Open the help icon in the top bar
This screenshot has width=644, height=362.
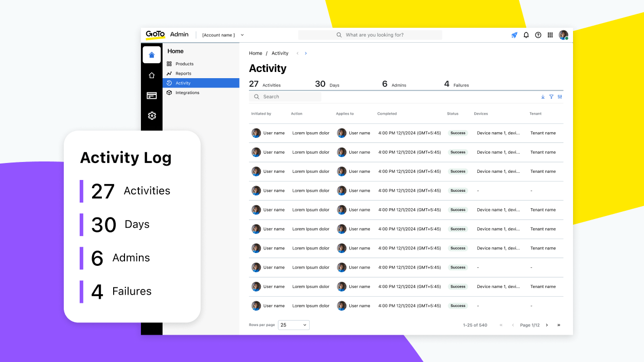pyautogui.click(x=538, y=35)
